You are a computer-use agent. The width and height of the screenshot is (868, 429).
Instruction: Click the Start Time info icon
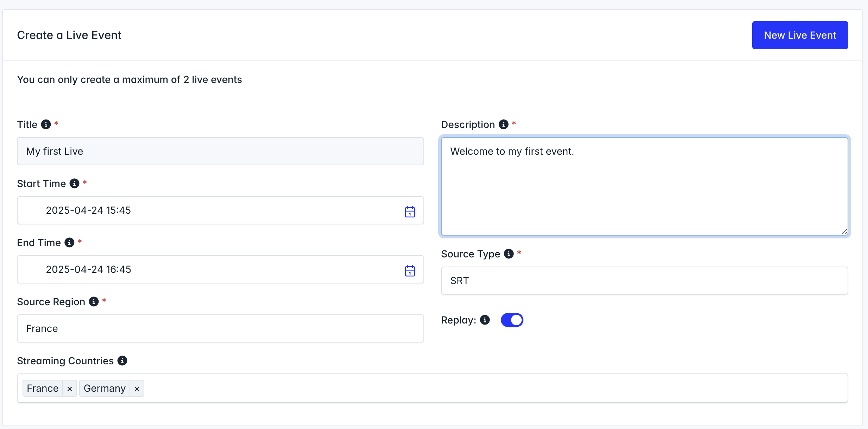[x=74, y=184]
